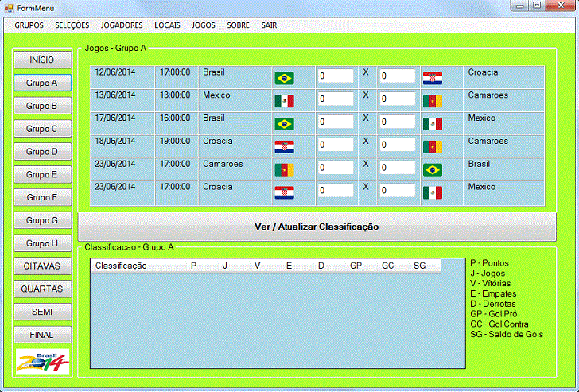
Task: Click the Brasil 2014 World Cup logo
Action: pyautogui.click(x=42, y=362)
